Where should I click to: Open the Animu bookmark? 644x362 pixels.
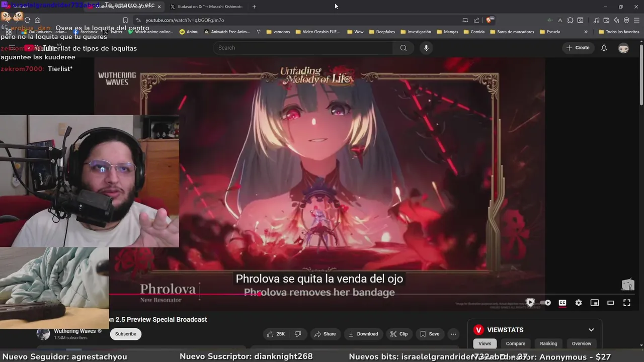pos(189,32)
